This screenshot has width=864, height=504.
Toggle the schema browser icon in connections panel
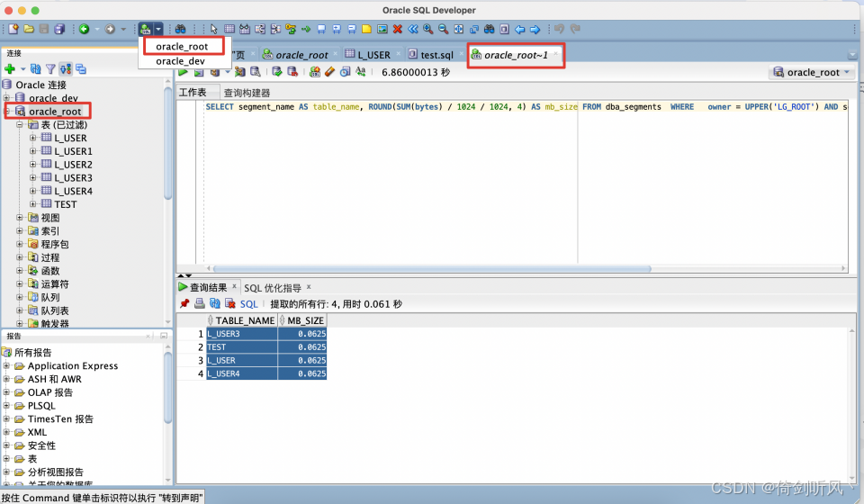pos(66,69)
